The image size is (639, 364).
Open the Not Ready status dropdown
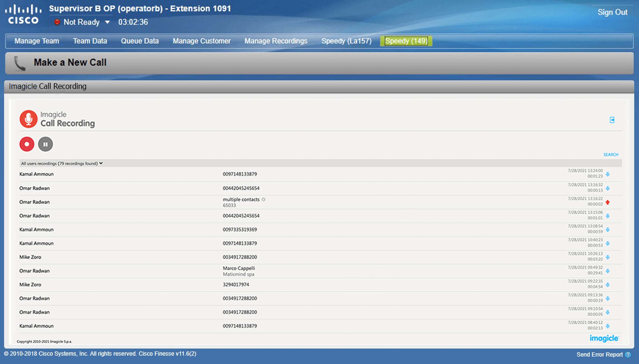click(x=107, y=22)
